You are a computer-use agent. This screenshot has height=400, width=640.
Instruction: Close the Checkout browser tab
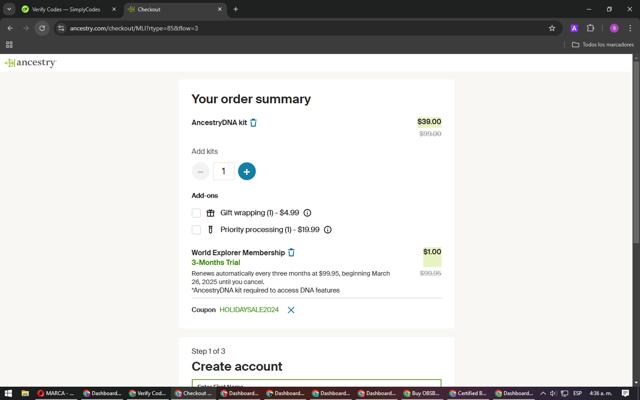pyautogui.click(x=220, y=9)
